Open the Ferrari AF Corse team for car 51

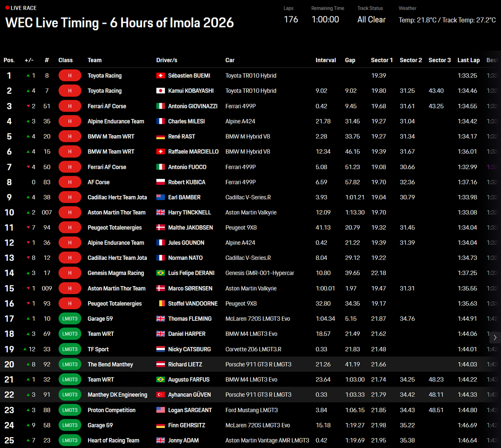(107, 106)
